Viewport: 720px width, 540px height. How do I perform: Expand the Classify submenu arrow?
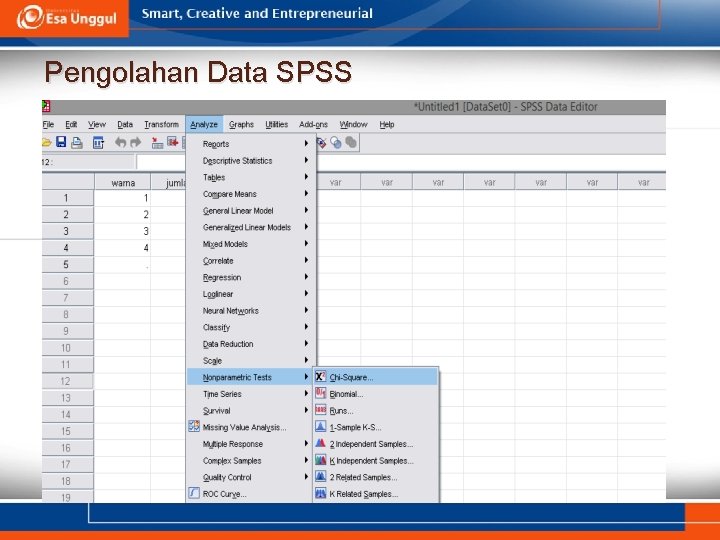click(x=306, y=327)
